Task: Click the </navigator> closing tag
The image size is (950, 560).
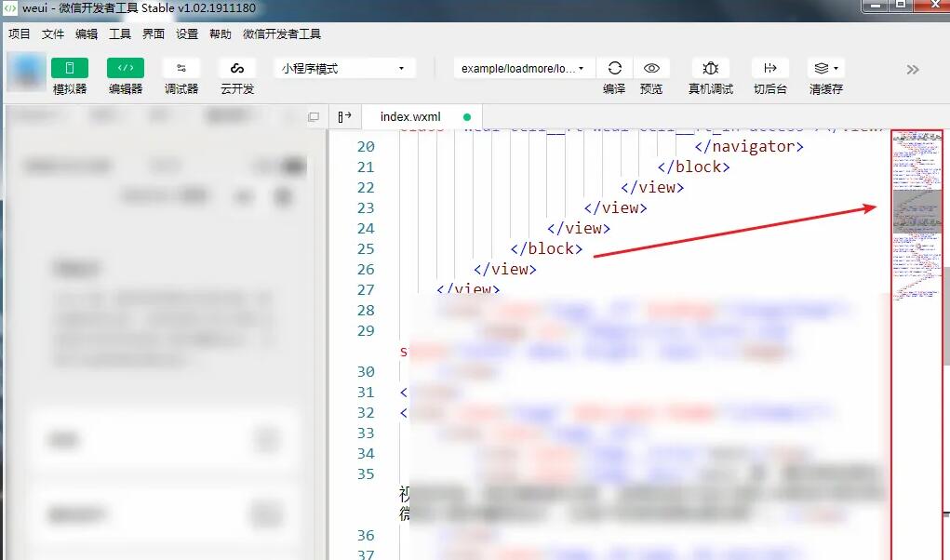Action: click(749, 146)
